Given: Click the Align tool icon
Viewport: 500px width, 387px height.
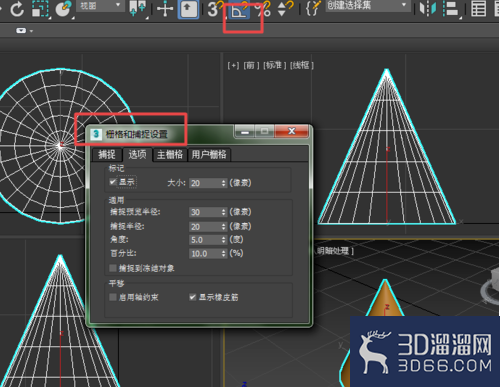Looking at the screenshot, I should pos(451,9).
